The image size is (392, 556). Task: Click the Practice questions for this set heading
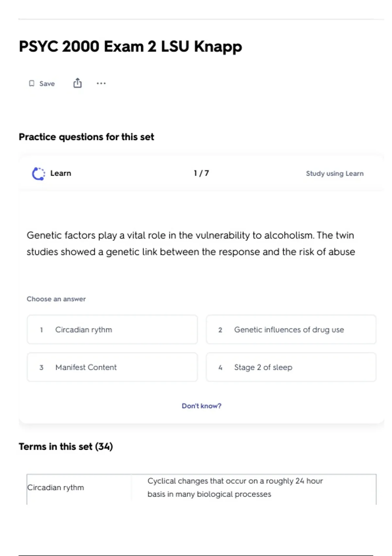86,137
